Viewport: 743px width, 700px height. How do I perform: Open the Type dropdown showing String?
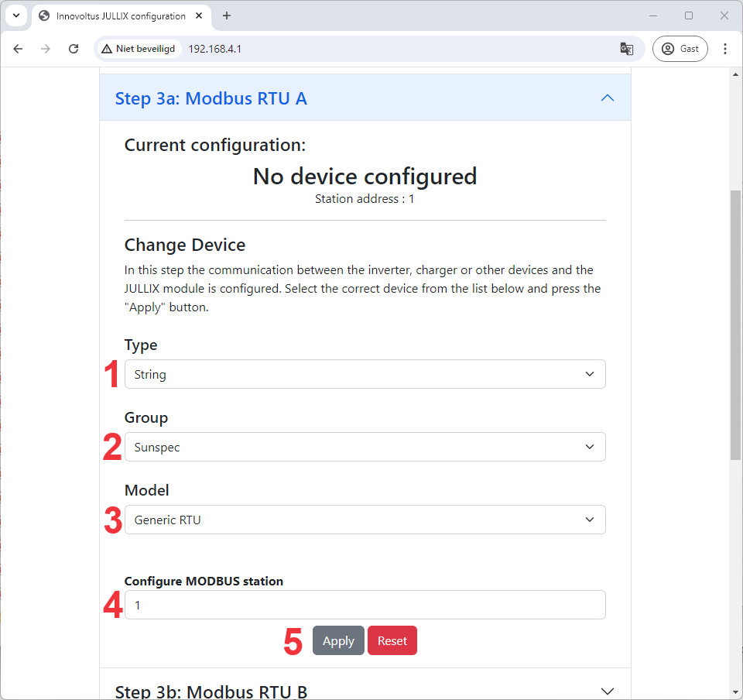(x=365, y=374)
